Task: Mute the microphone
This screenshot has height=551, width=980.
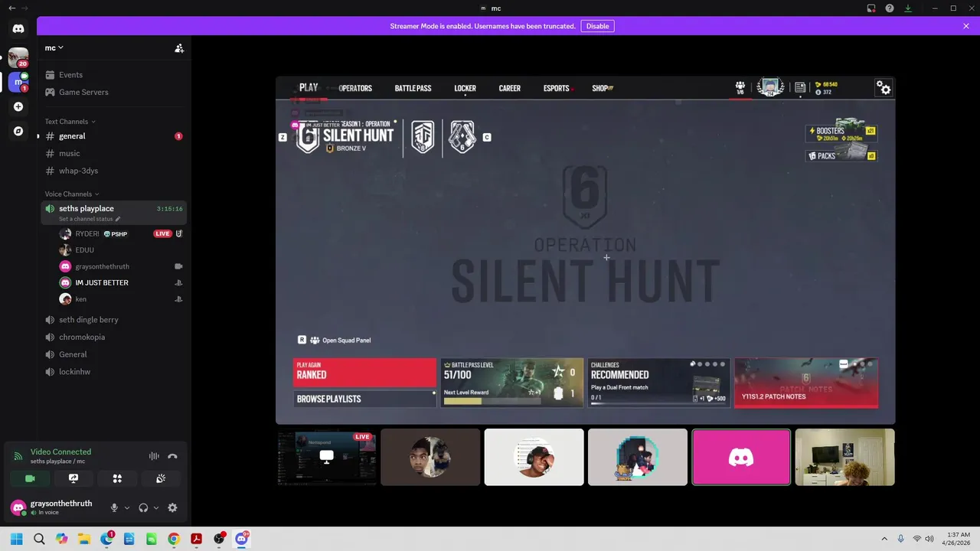Action: pos(114,507)
